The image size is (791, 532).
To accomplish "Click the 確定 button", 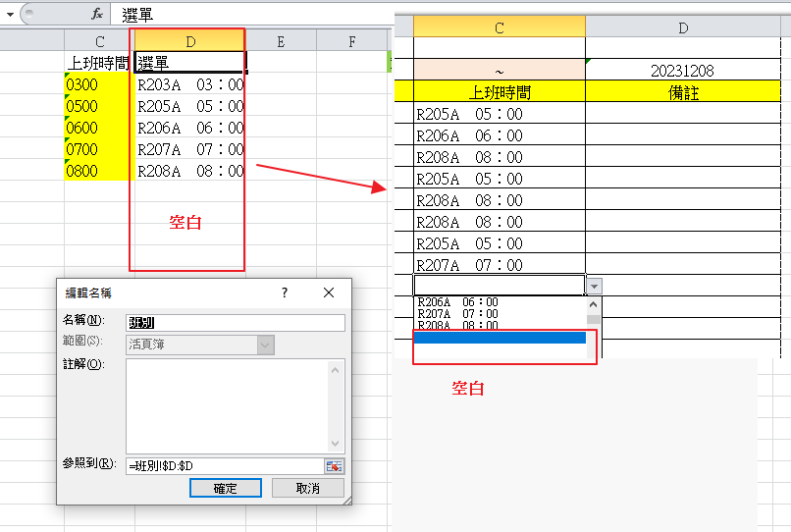I will point(226,488).
